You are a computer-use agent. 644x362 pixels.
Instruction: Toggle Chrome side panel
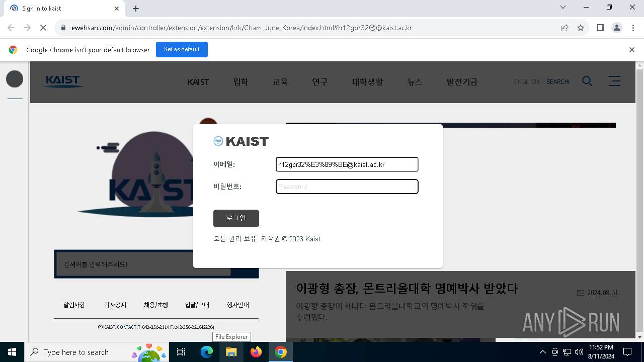click(x=600, y=28)
